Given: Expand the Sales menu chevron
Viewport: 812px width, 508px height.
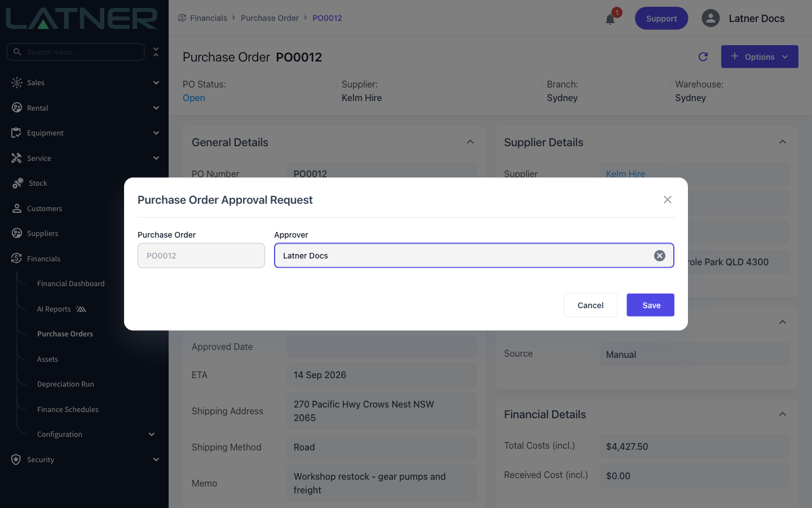Looking at the screenshot, I should (x=156, y=82).
